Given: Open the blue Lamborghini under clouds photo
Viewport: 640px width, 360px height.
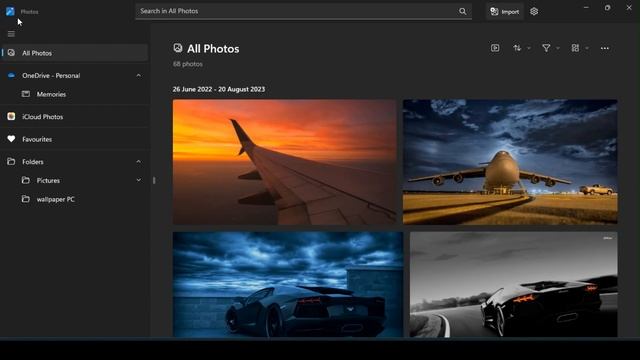Looking at the screenshot, I should tap(288, 284).
